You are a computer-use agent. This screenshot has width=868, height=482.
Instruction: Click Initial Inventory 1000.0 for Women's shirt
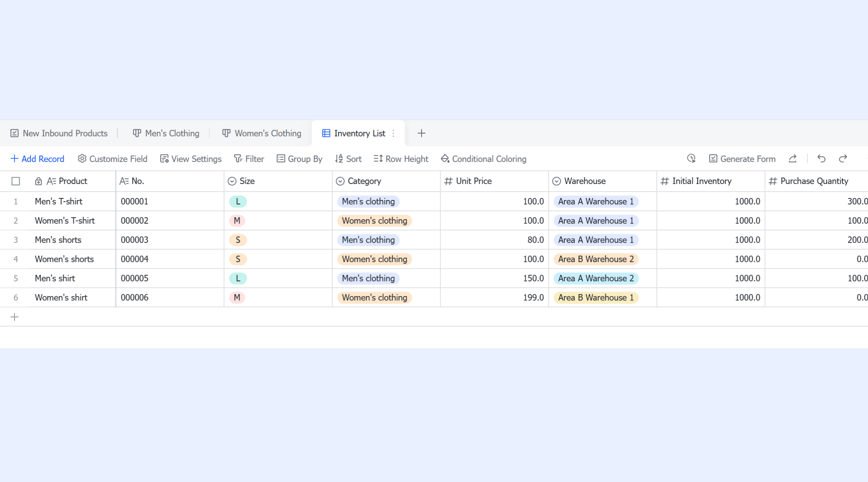[x=710, y=298]
